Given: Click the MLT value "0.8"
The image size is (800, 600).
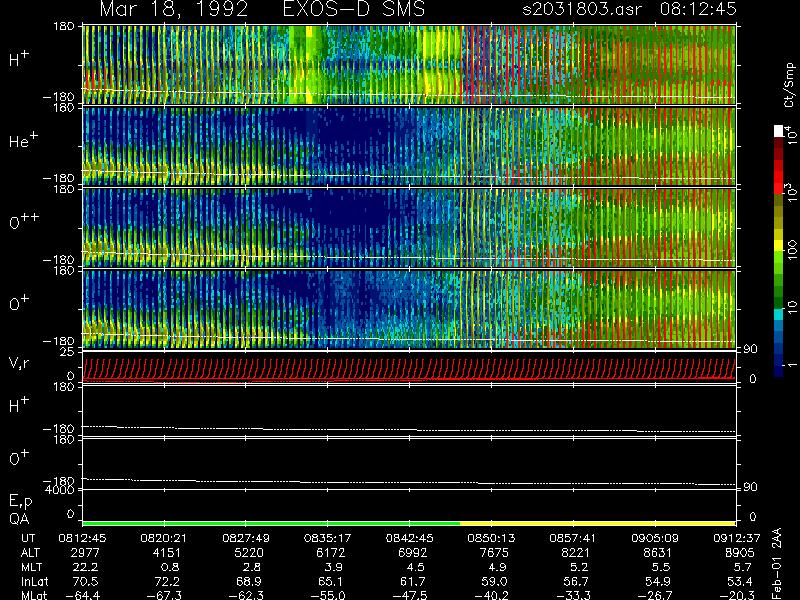Looking at the screenshot, I should point(170,567).
